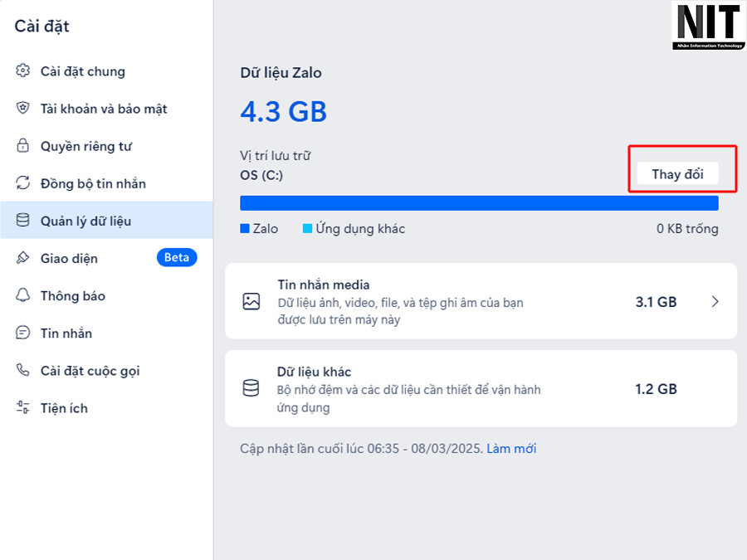
Task: Select the Thông báo menu item
Action: point(107,295)
